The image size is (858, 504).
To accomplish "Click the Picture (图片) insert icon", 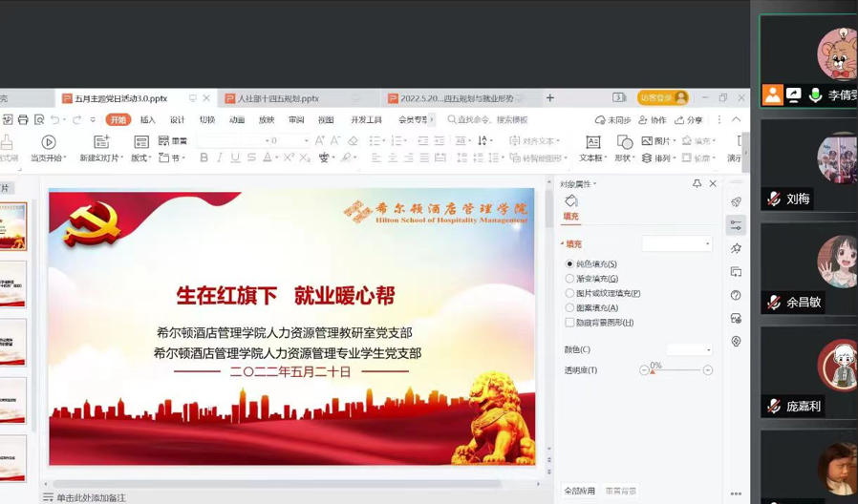I will pos(646,141).
